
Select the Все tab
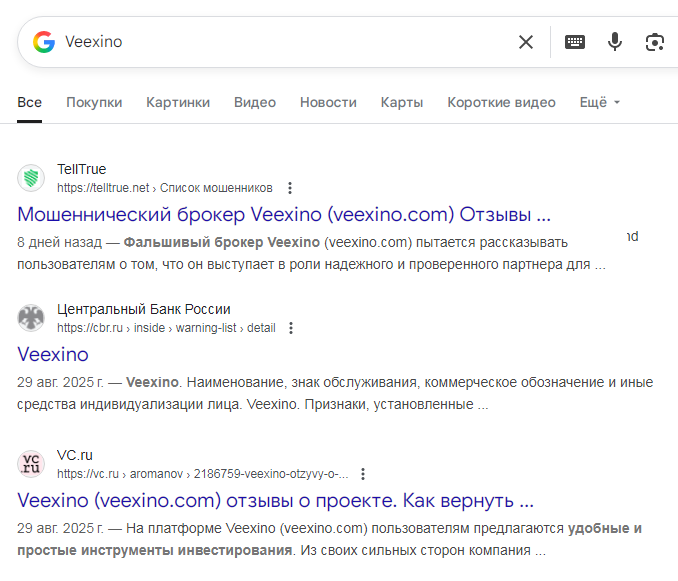pos(29,102)
